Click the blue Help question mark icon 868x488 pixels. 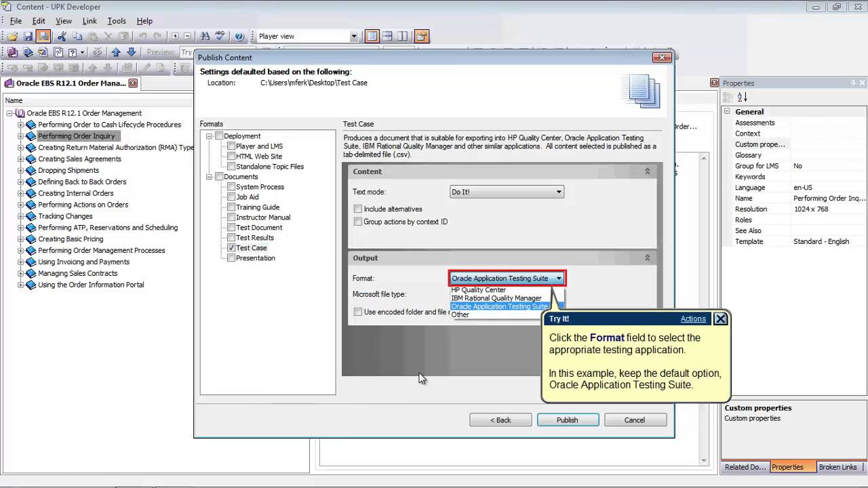point(239,36)
